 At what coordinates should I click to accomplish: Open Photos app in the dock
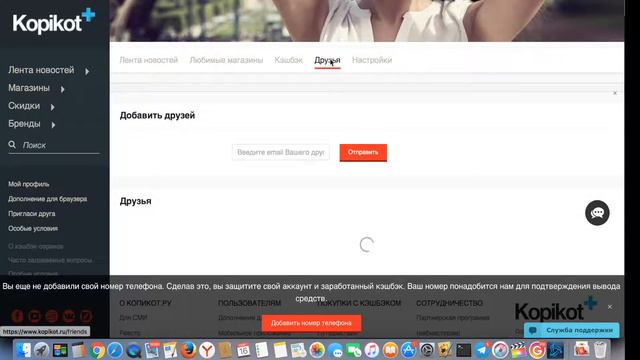pos(317,350)
